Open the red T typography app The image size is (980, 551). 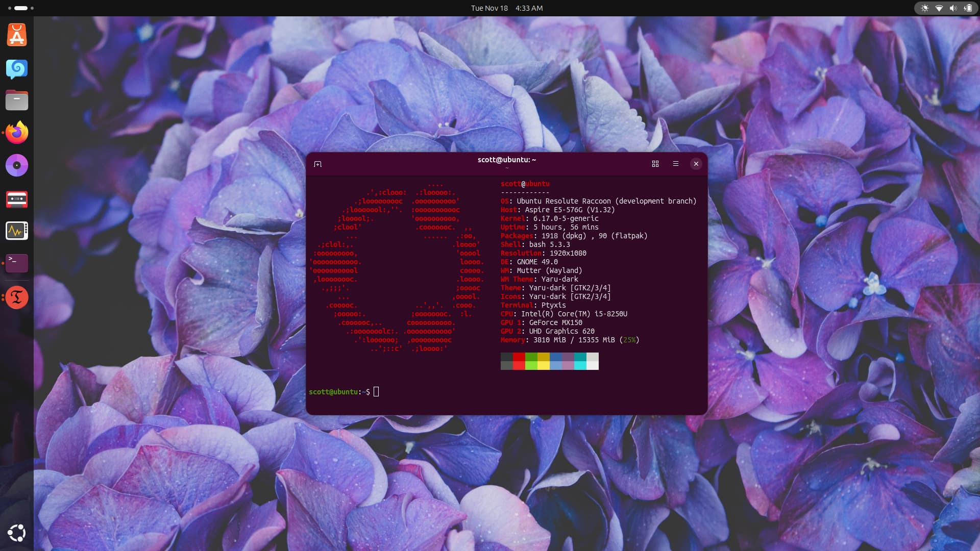(17, 297)
